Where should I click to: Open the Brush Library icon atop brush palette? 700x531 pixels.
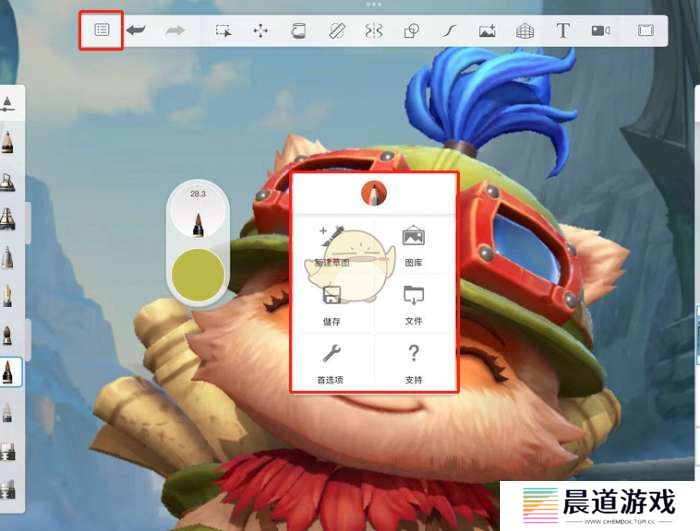(7, 104)
